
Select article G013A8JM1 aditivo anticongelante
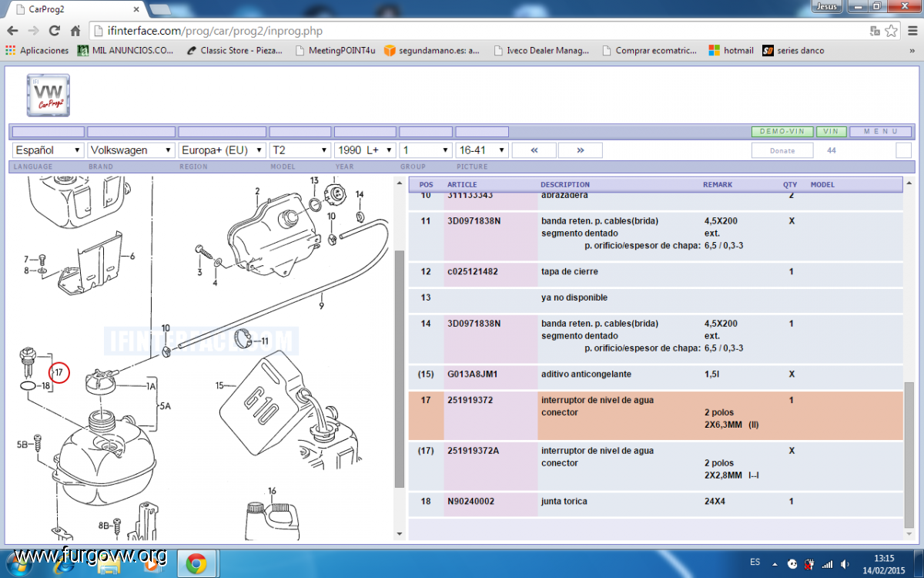click(473, 374)
